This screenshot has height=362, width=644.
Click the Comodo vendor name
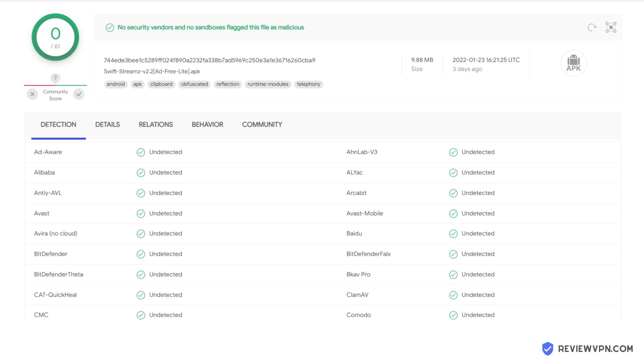(x=359, y=315)
